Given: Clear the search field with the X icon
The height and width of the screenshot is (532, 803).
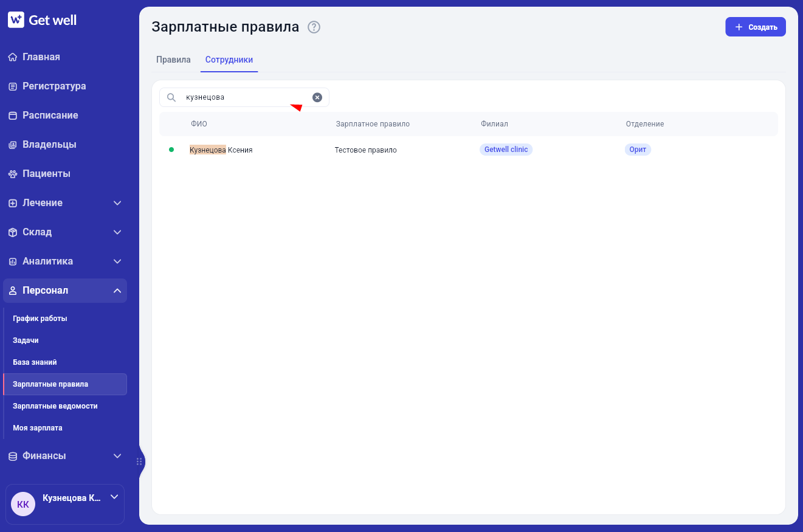Looking at the screenshot, I should tap(317, 97).
